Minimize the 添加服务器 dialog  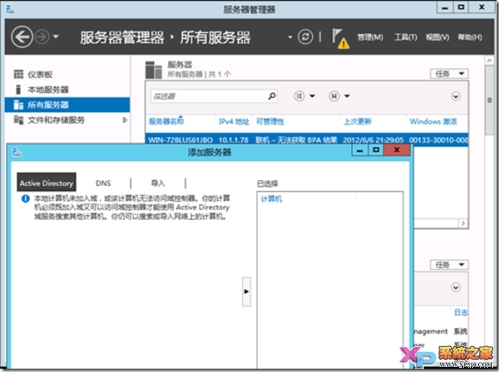click(x=360, y=150)
